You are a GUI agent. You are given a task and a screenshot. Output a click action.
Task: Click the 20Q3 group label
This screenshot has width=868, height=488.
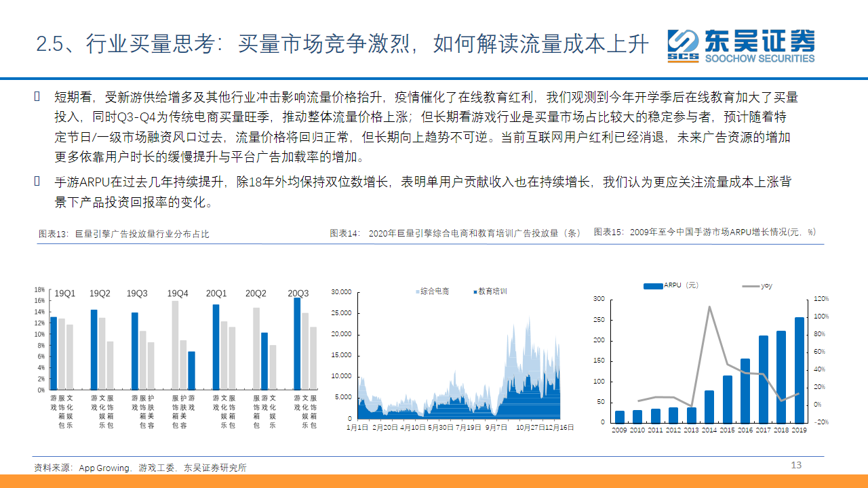coord(298,293)
